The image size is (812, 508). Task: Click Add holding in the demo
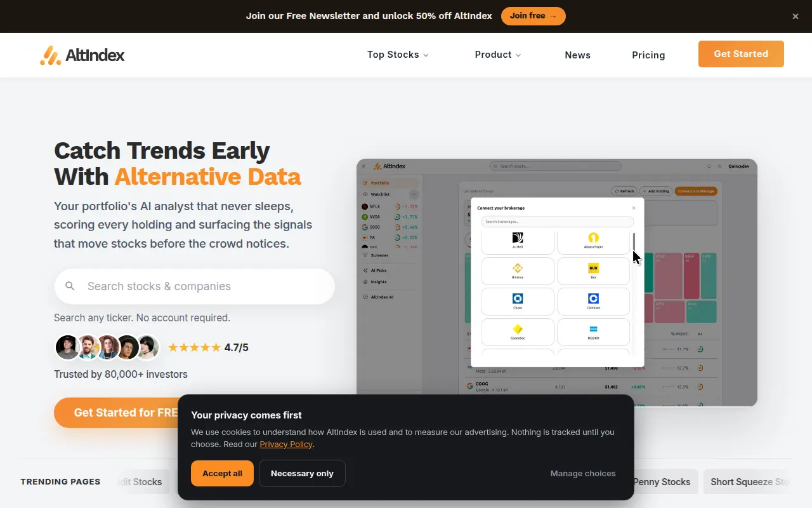click(656, 191)
